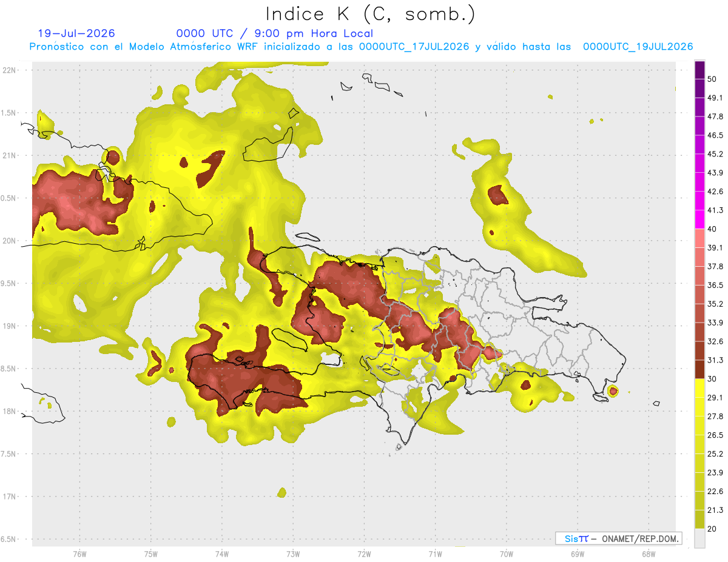Click the "26.5" color scale value
The image size is (728, 562).
[x=715, y=435]
